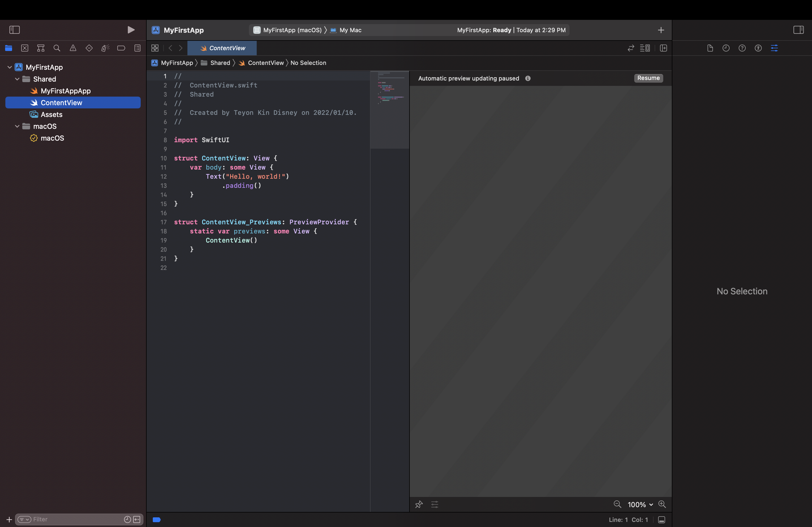Show the History inspector

tap(726, 48)
